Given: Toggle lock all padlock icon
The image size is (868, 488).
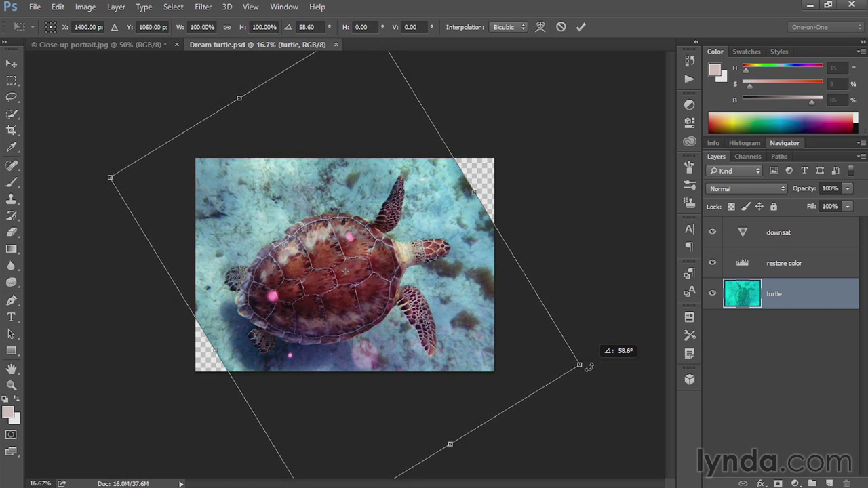Looking at the screenshot, I should point(774,207).
